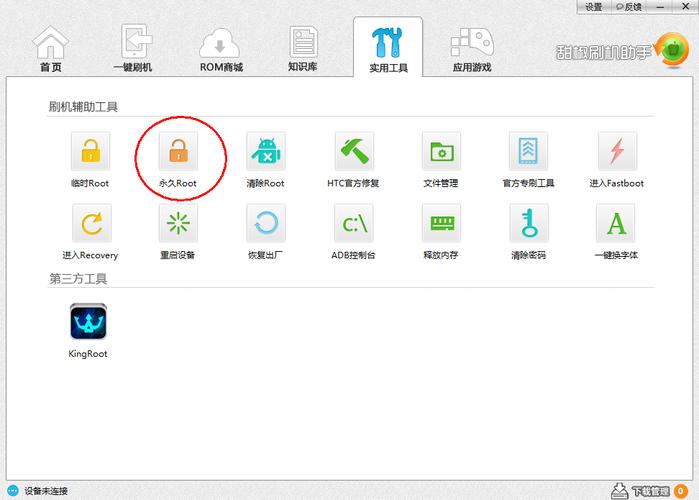
Task: Launch HTC官方修复 hammer tool
Action: (x=353, y=152)
